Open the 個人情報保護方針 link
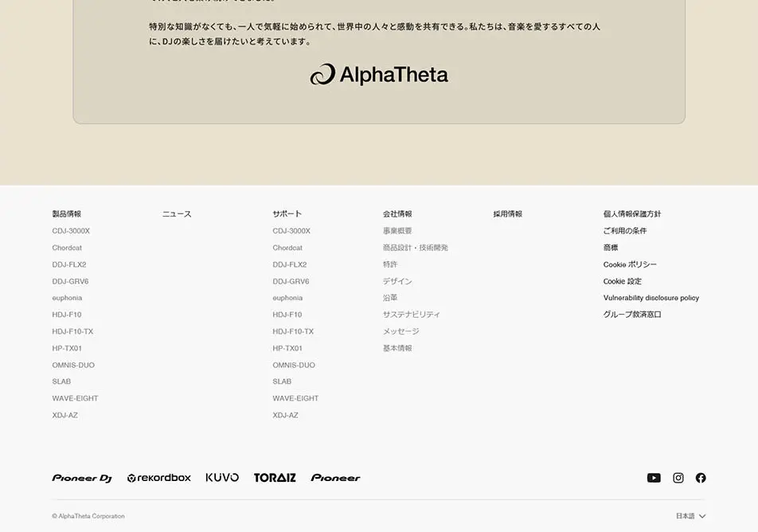Image resolution: width=758 pixels, height=532 pixels. tap(632, 213)
